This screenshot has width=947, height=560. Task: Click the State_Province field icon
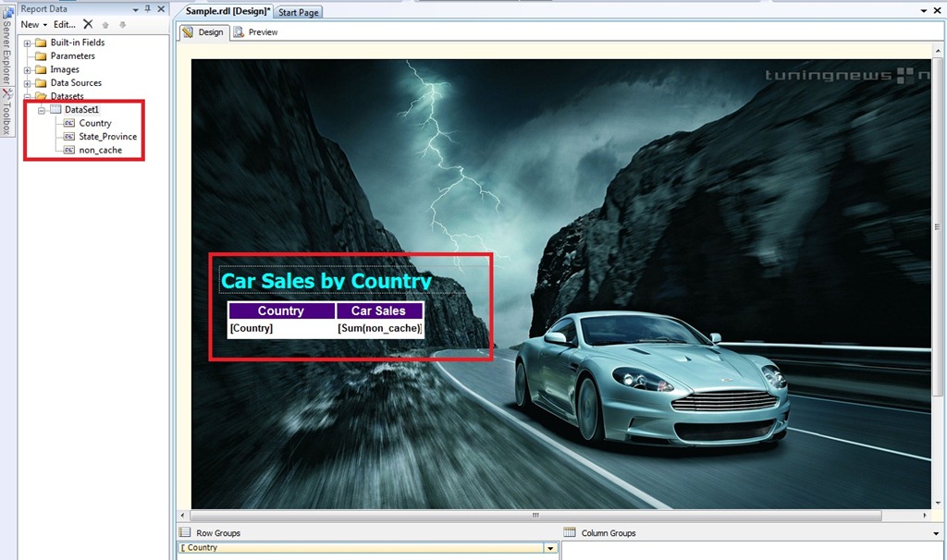pyautogui.click(x=68, y=137)
